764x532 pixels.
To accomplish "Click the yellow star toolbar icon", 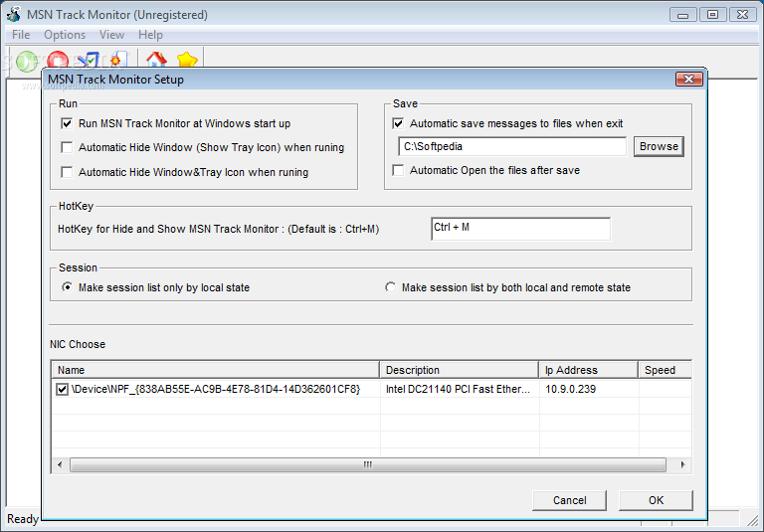I will coord(187,60).
